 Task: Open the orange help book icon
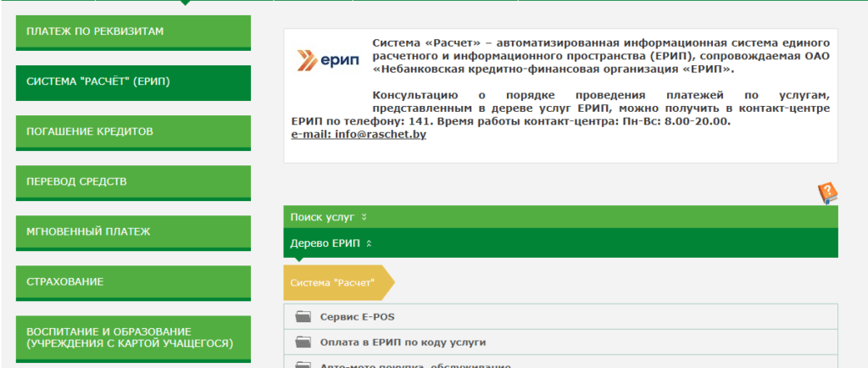pyautogui.click(x=827, y=192)
